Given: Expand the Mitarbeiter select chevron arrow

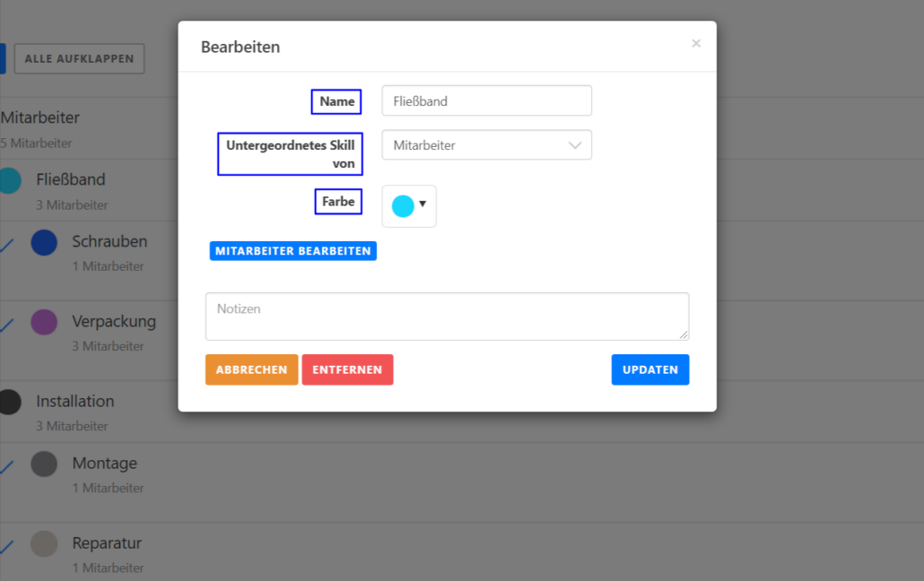Looking at the screenshot, I should click(575, 145).
